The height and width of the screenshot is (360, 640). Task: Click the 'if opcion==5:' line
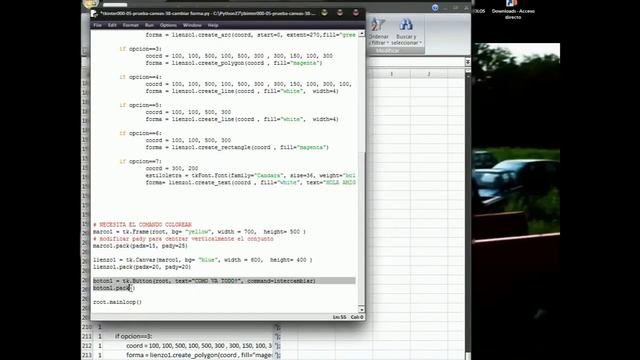tap(140, 105)
